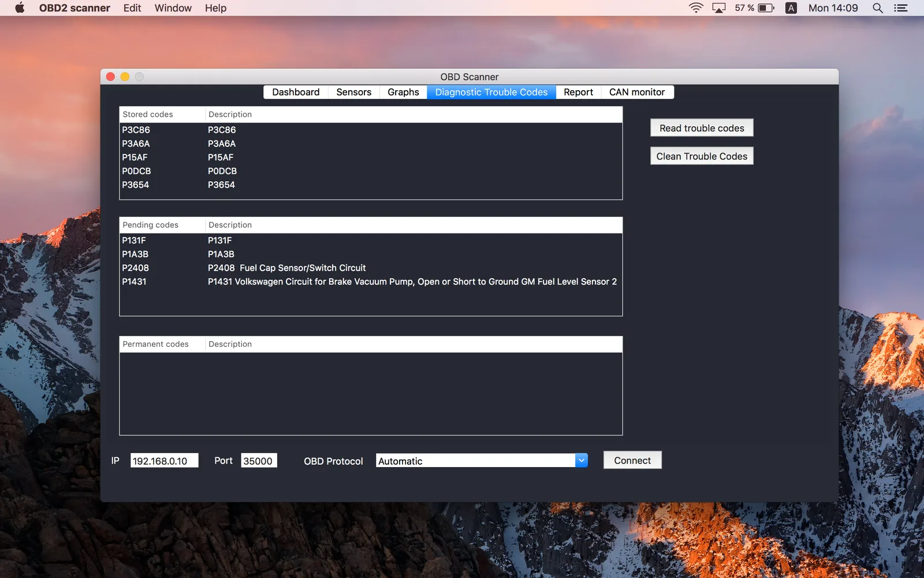The image size is (924, 578).
Task: Expand the OBD Protocol dropdown arrow
Action: click(x=582, y=461)
